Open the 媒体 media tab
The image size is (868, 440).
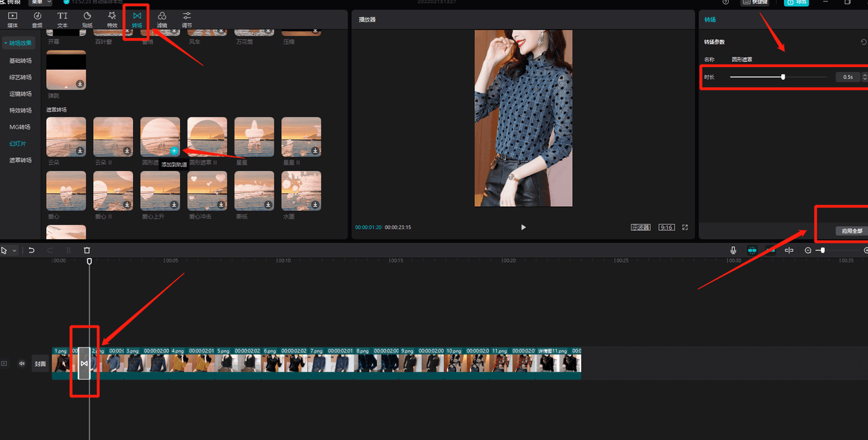pos(12,19)
